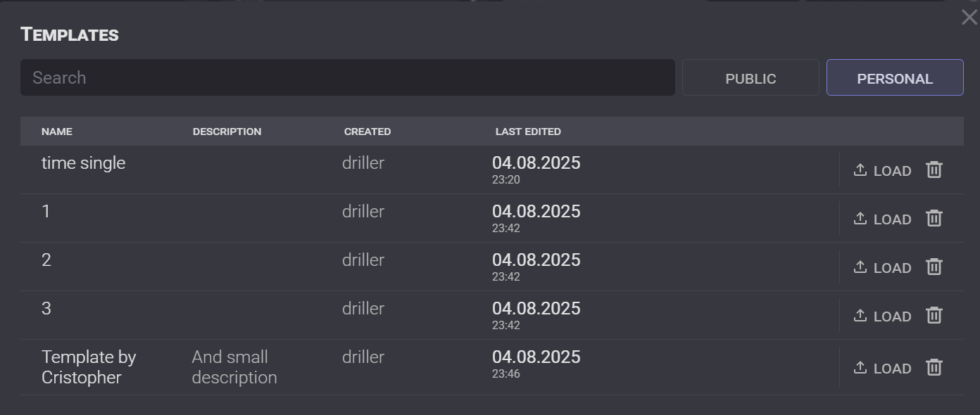The height and width of the screenshot is (415, 980).
Task: Select the "Template by Cristopher" row name
Action: tap(89, 367)
